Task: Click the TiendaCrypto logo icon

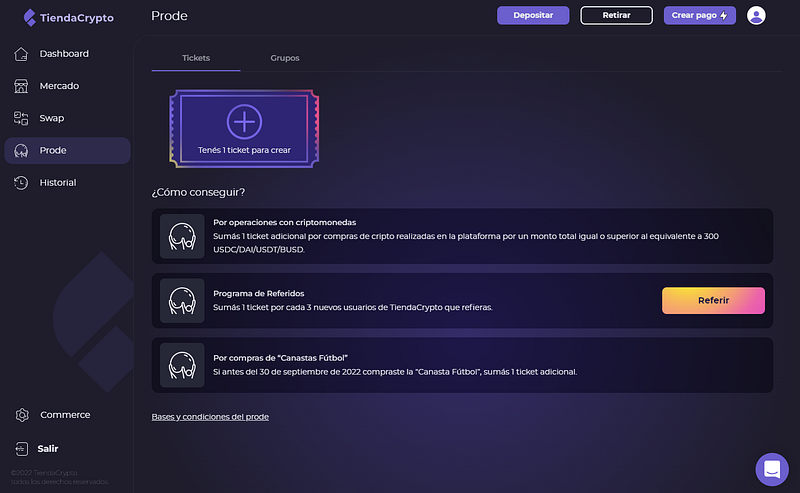Action: (30, 17)
